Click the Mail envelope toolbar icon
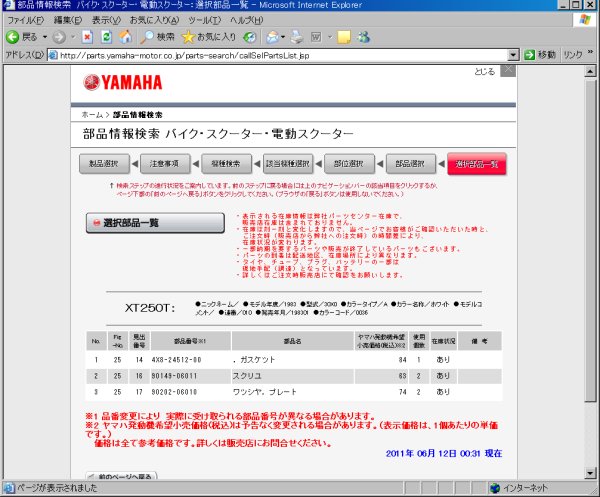This screenshot has width=600, height=497. pyautogui.click(x=272, y=37)
